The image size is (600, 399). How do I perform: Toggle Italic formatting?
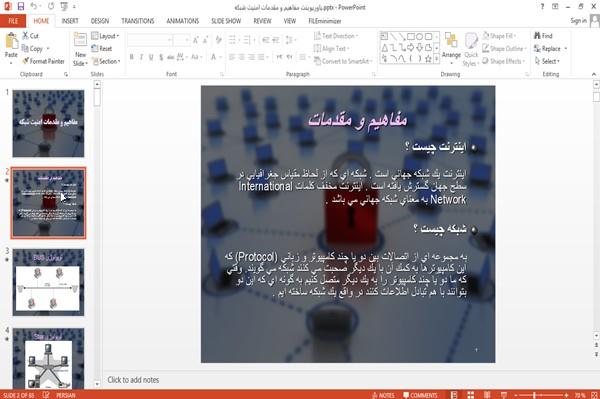[141, 57]
